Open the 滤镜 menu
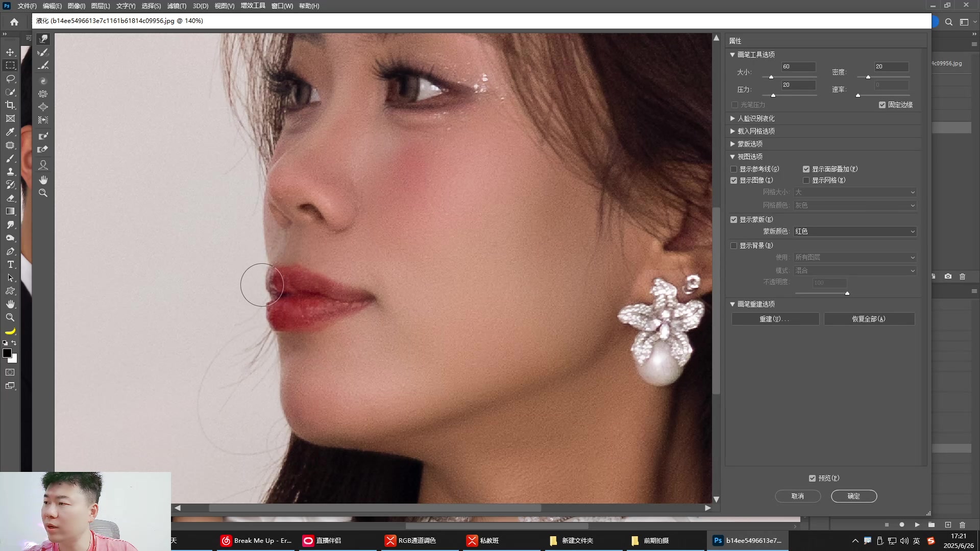The image size is (980, 551). (x=177, y=6)
